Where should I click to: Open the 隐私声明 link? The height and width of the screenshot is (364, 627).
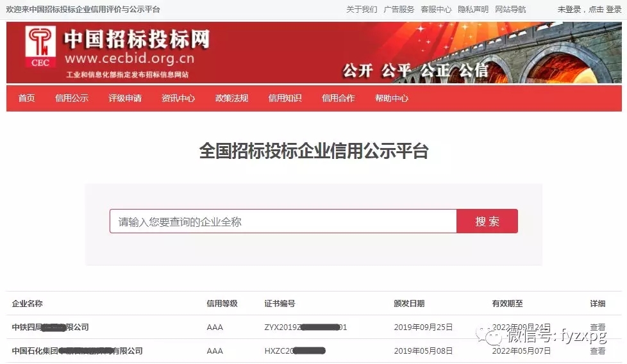473,10
